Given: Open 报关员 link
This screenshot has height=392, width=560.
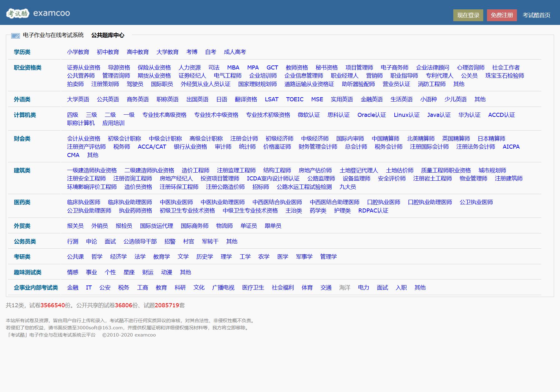Looking at the screenshot, I should tap(75, 226).
